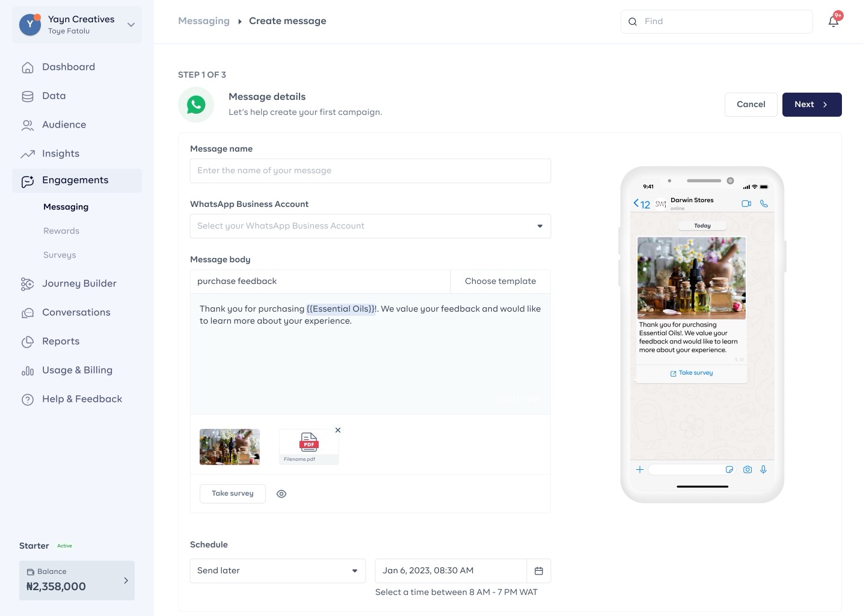This screenshot has width=866, height=616.
Task: Click the essential oils image thumbnail
Action: click(230, 447)
